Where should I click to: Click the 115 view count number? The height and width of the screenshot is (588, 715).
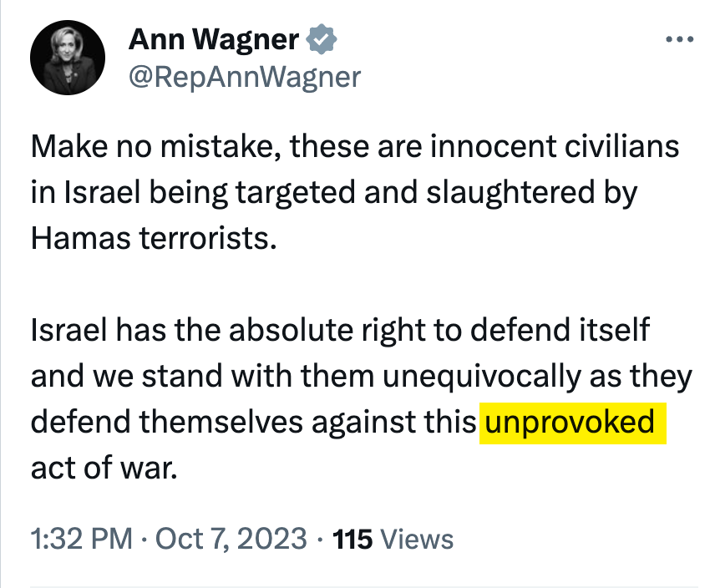tap(352, 539)
